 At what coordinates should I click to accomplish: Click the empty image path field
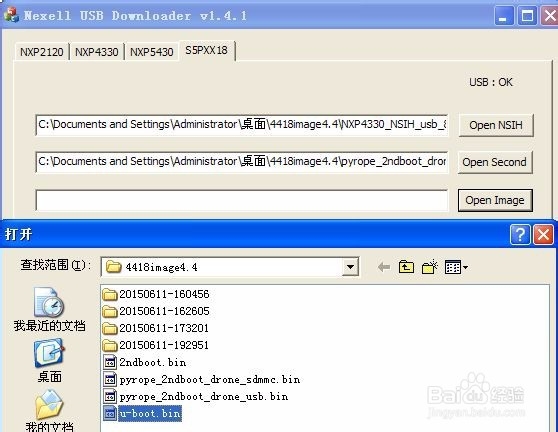242,200
